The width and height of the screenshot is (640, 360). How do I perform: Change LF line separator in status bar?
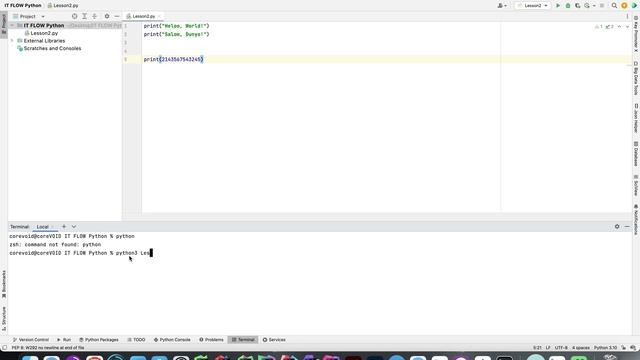(548, 348)
